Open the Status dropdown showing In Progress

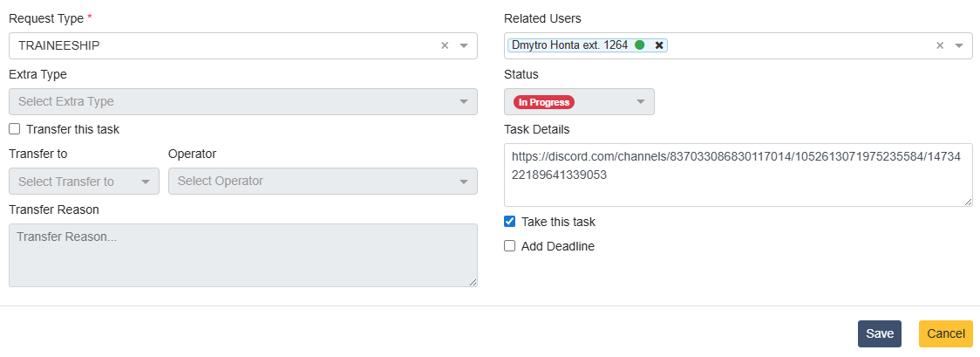[x=640, y=102]
